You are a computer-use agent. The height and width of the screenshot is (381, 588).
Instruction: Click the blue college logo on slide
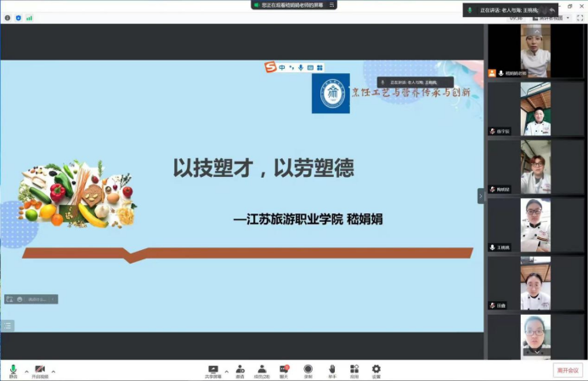click(x=331, y=93)
